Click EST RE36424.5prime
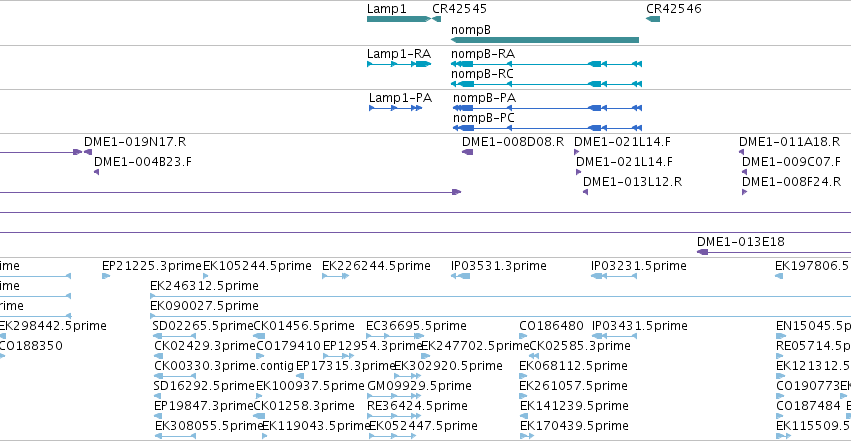851x441 pixels. [395, 417]
